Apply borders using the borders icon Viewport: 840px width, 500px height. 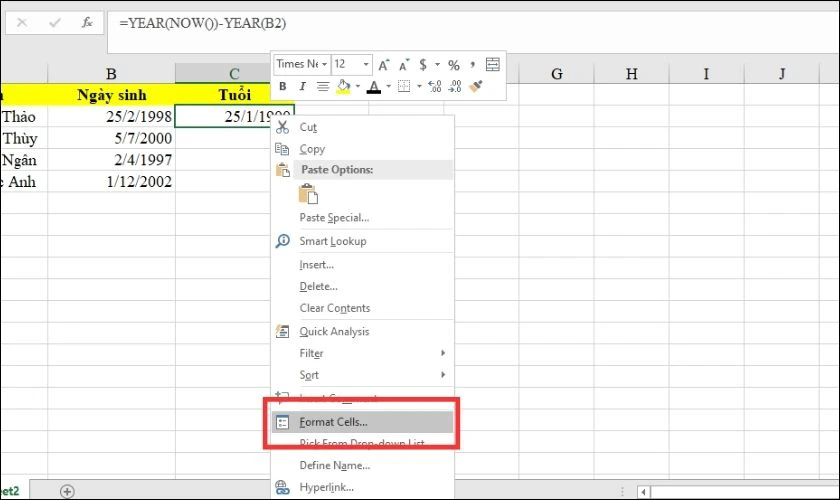404,86
